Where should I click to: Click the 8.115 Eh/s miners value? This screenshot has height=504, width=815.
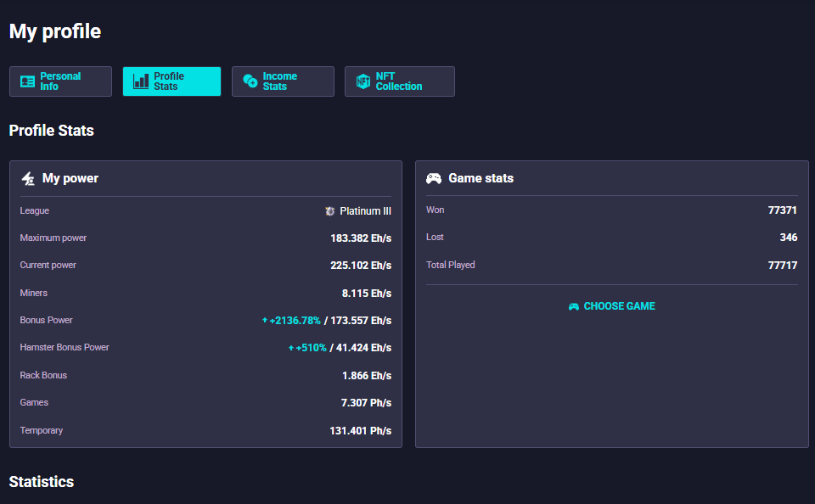[367, 293]
